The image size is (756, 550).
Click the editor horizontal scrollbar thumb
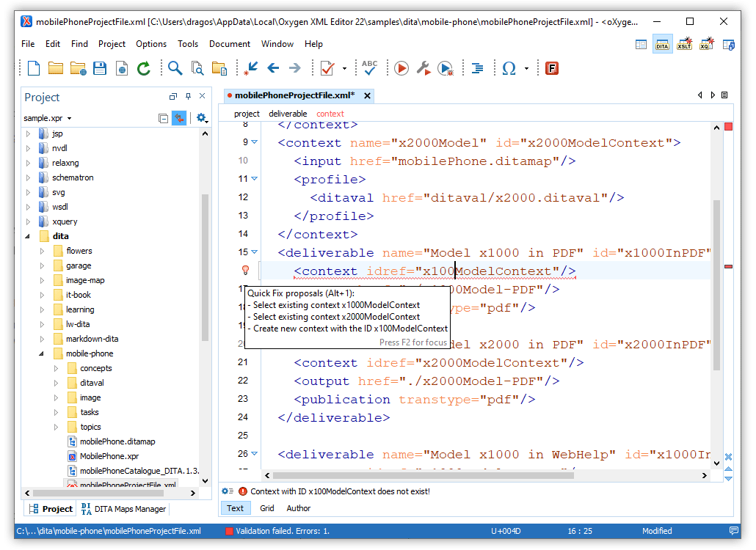click(x=424, y=475)
